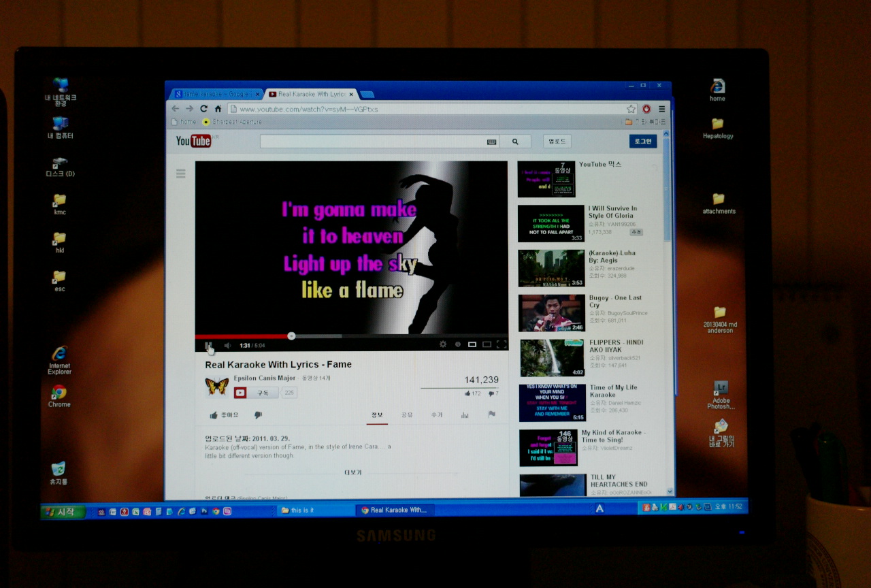
Task: Select the 공유 share tab
Action: (x=407, y=414)
